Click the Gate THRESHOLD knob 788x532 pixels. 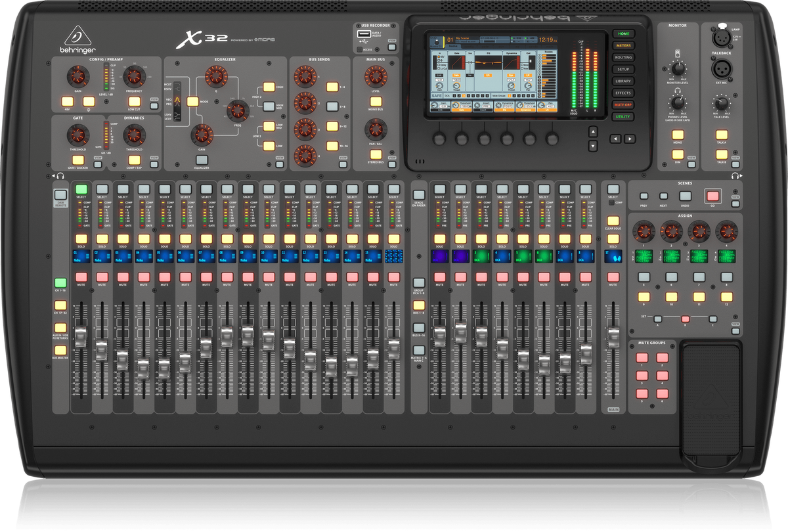point(77,135)
